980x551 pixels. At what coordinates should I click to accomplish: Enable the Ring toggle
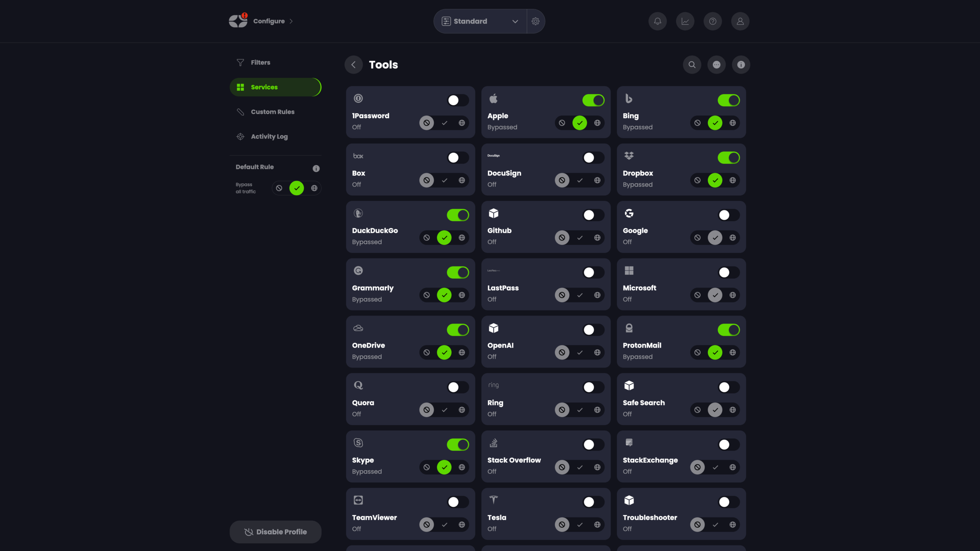click(593, 387)
